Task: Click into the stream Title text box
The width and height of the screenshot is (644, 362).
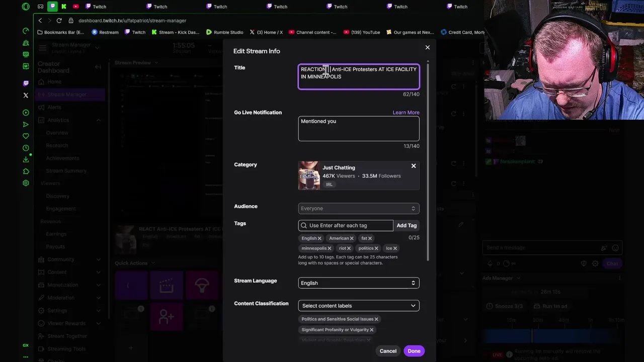Action: 359,76
